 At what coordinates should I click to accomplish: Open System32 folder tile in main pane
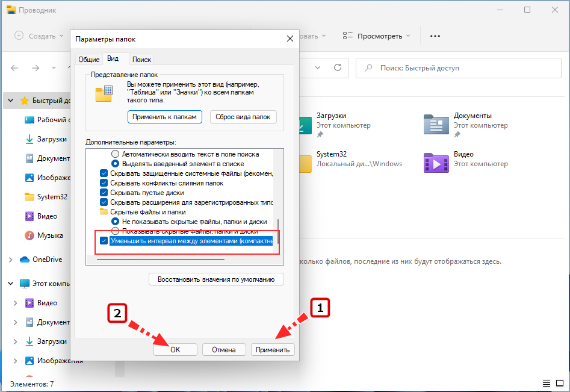pyautogui.click(x=351, y=162)
